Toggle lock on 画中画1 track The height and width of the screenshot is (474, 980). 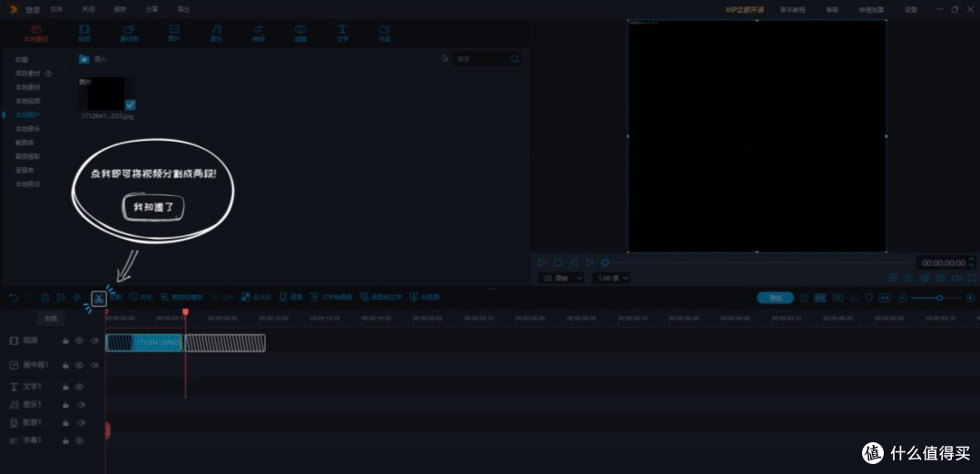point(65,365)
